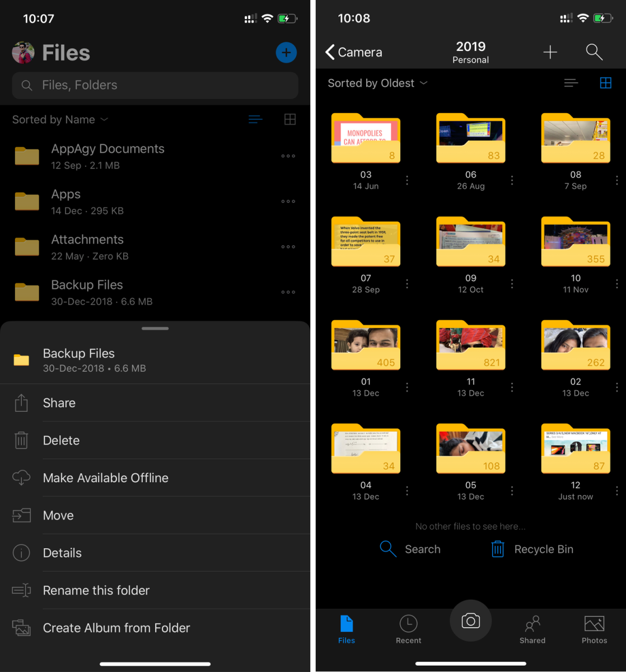Open folder 12 modified Just now
Image resolution: width=626 pixels, height=672 pixels.
(x=576, y=449)
